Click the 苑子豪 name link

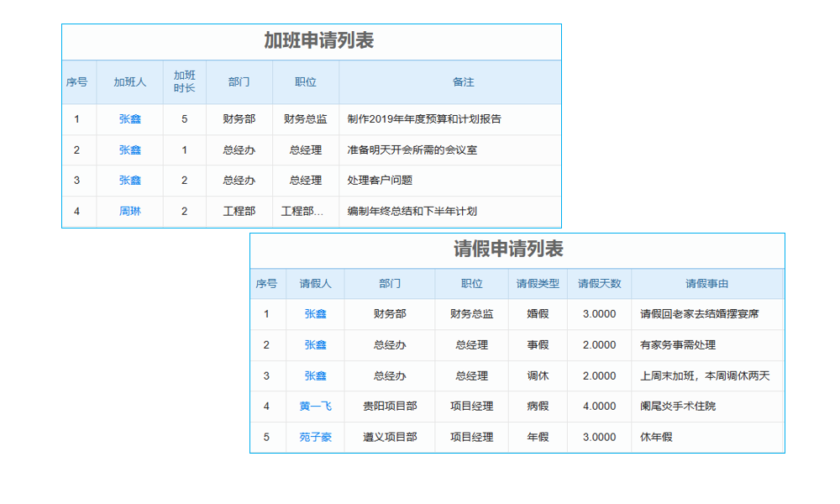click(x=316, y=437)
